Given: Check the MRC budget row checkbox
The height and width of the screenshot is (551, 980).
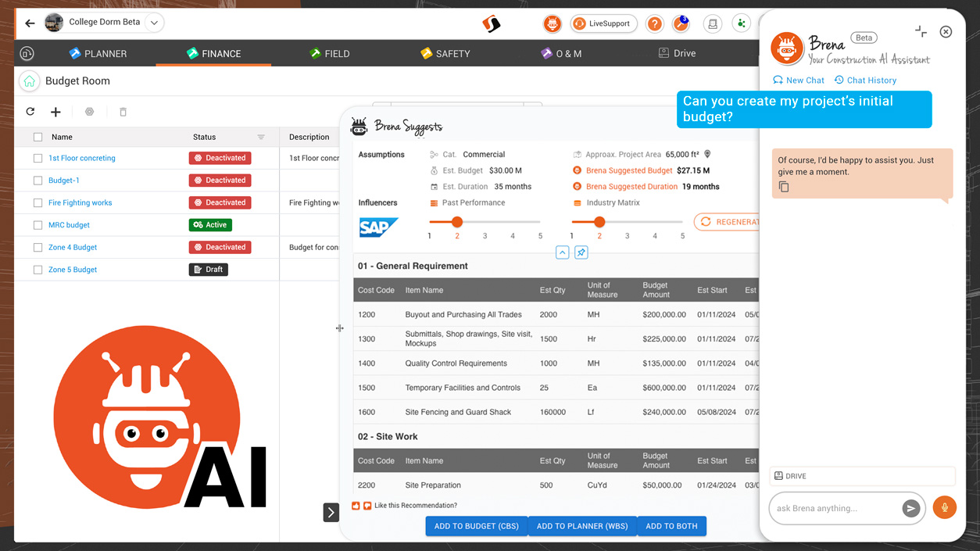Looking at the screenshot, I should click(38, 225).
